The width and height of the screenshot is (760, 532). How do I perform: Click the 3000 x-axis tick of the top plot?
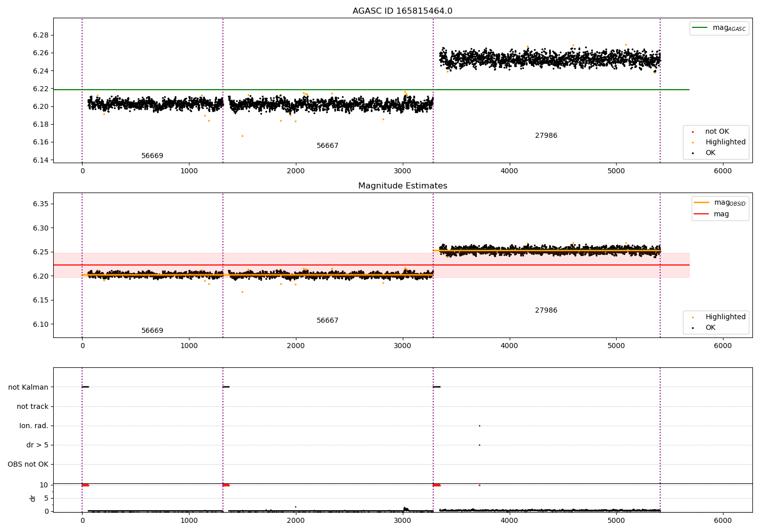[402, 171]
